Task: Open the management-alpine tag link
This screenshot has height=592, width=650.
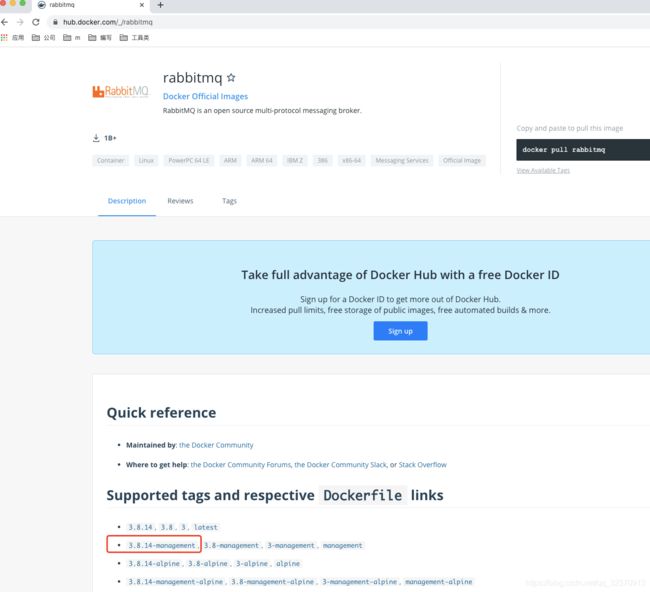Action: coord(439,582)
